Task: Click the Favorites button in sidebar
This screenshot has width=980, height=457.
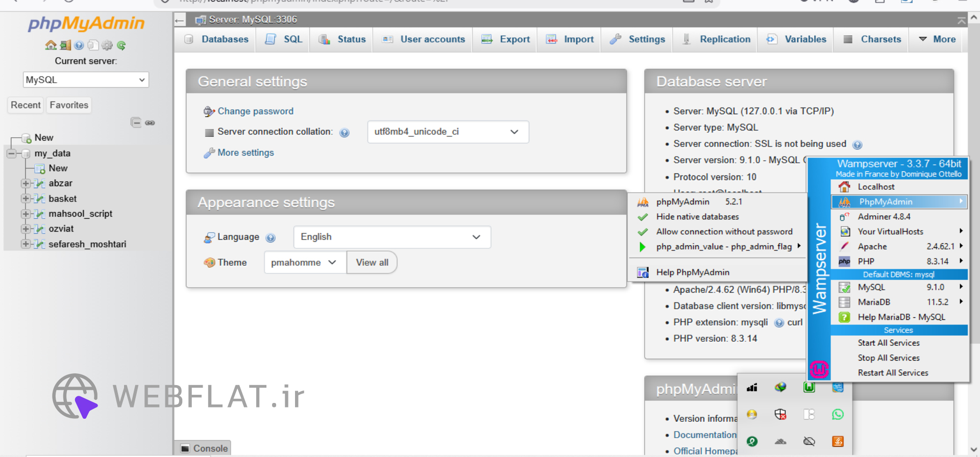Action: [x=69, y=105]
